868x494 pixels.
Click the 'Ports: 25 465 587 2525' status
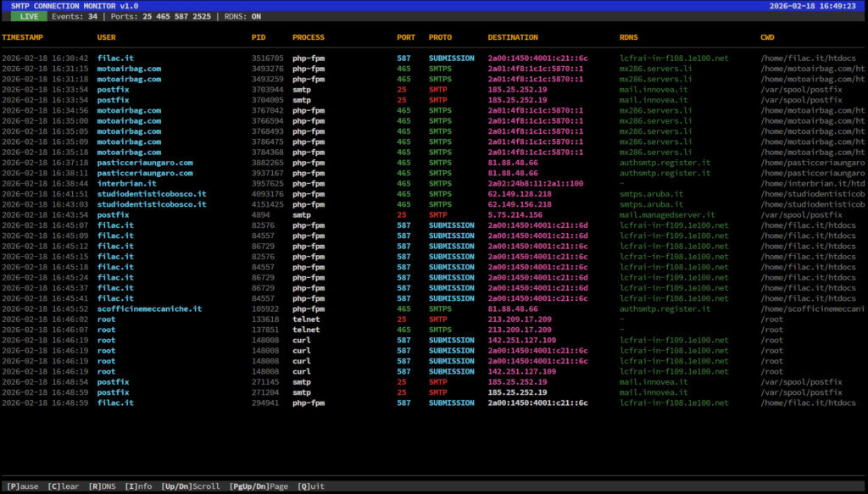coord(160,17)
